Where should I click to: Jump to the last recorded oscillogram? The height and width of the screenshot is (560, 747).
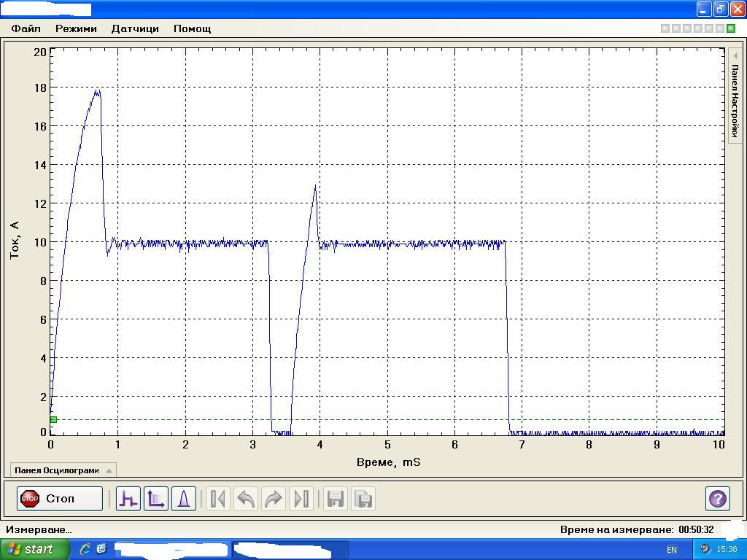301,499
